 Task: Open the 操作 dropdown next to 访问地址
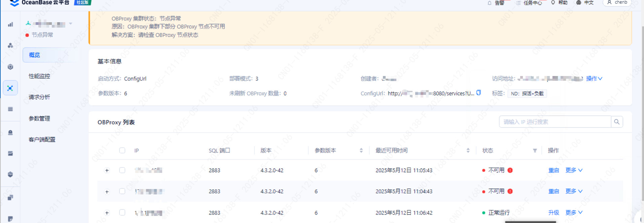coord(594,78)
